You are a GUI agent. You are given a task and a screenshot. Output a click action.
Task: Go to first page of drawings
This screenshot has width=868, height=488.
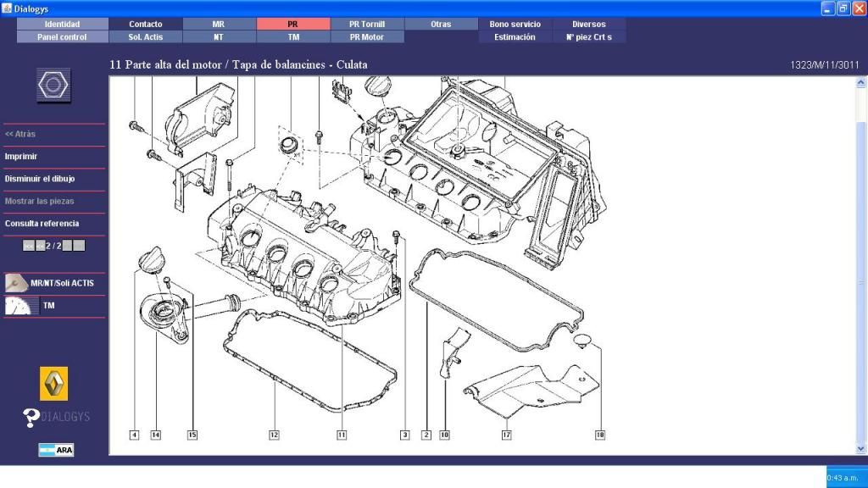[x=28, y=246]
